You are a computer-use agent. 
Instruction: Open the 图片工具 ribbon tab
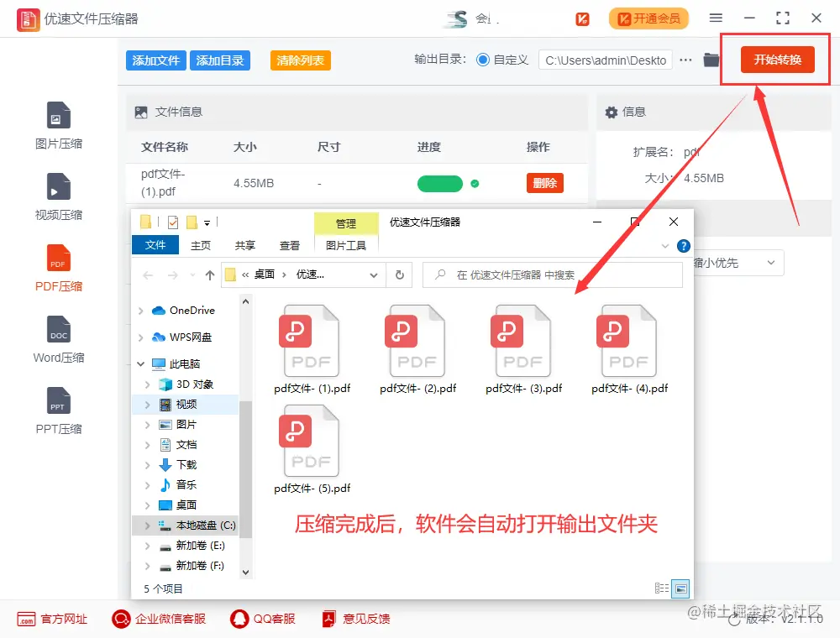pyautogui.click(x=346, y=245)
